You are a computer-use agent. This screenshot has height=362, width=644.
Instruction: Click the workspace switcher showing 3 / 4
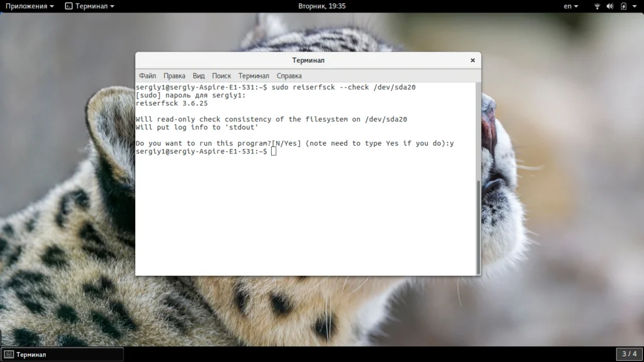click(629, 354)
